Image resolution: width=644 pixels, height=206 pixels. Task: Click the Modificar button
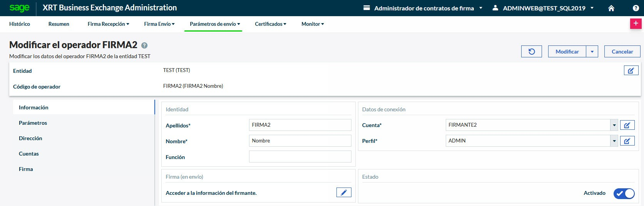[567, 52]
